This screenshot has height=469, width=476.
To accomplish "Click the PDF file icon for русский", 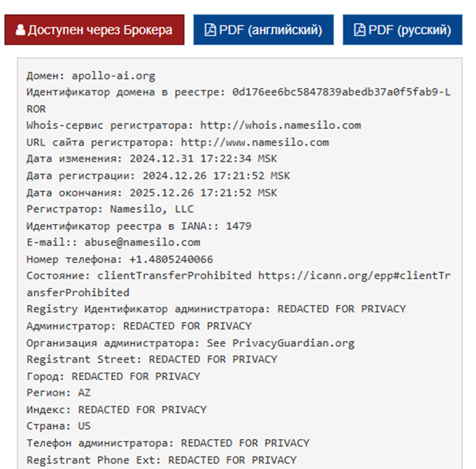I will click(359, 30).
